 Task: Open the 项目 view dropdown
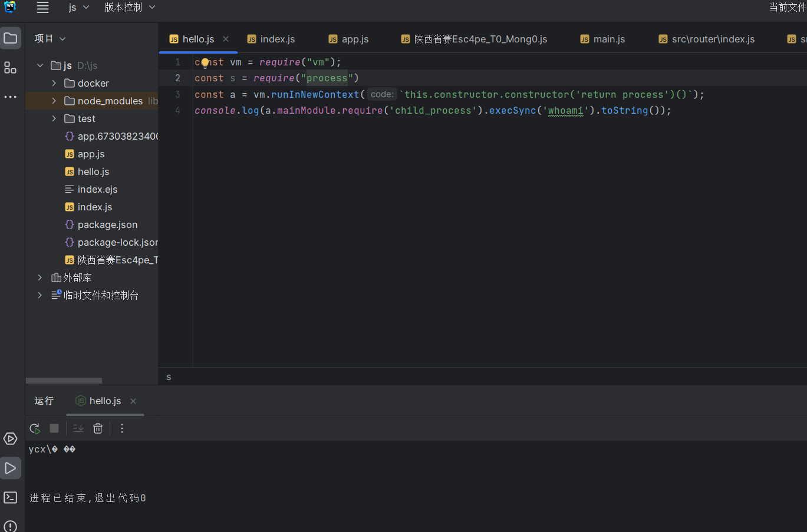point(50,38)
